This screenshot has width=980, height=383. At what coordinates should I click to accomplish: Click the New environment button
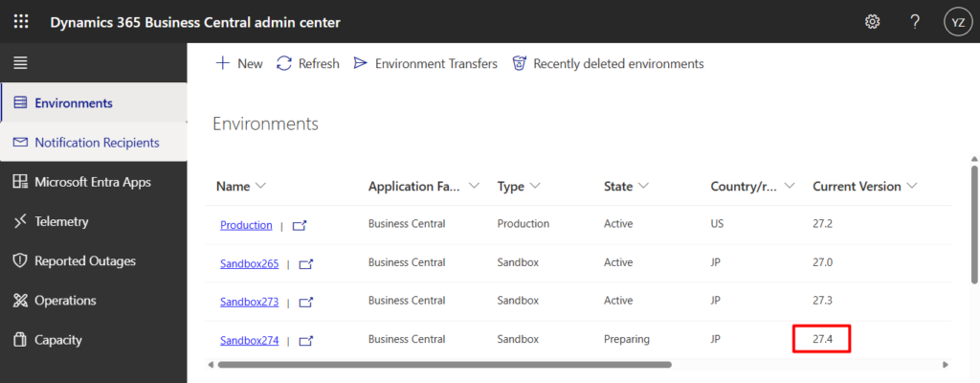tap(239, 63)
